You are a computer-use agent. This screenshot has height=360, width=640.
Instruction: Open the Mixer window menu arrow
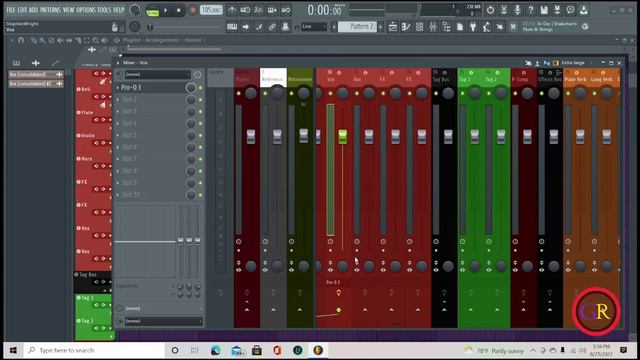pos(118,62)
